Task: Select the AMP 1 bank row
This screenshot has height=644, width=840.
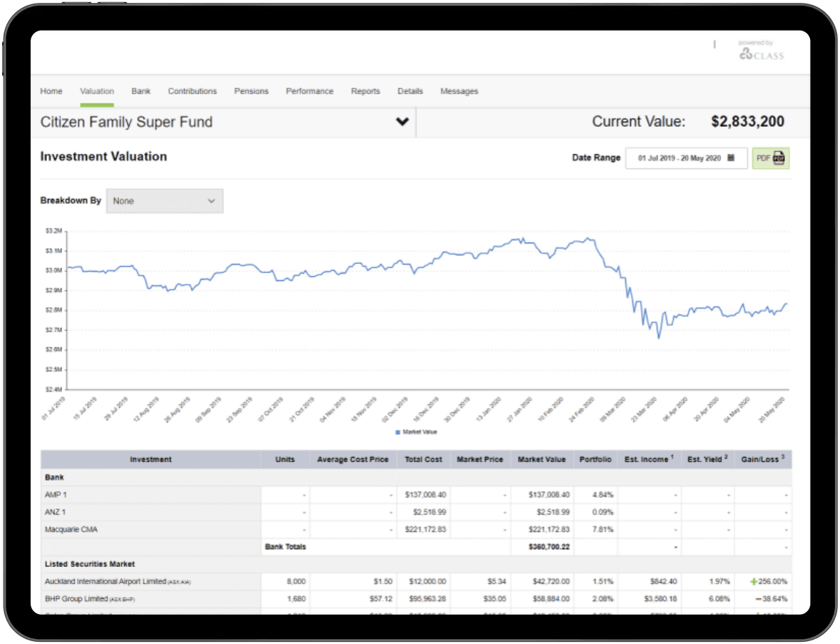Action: point(416,495)
